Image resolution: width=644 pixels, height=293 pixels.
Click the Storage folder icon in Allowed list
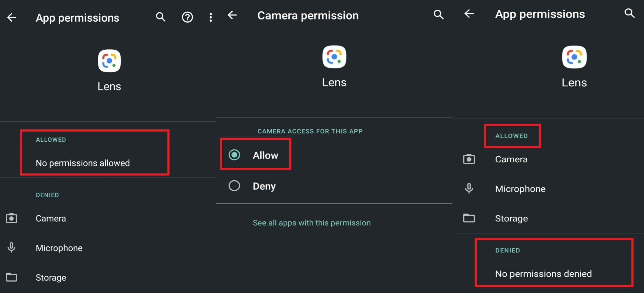tap(469, 218)
